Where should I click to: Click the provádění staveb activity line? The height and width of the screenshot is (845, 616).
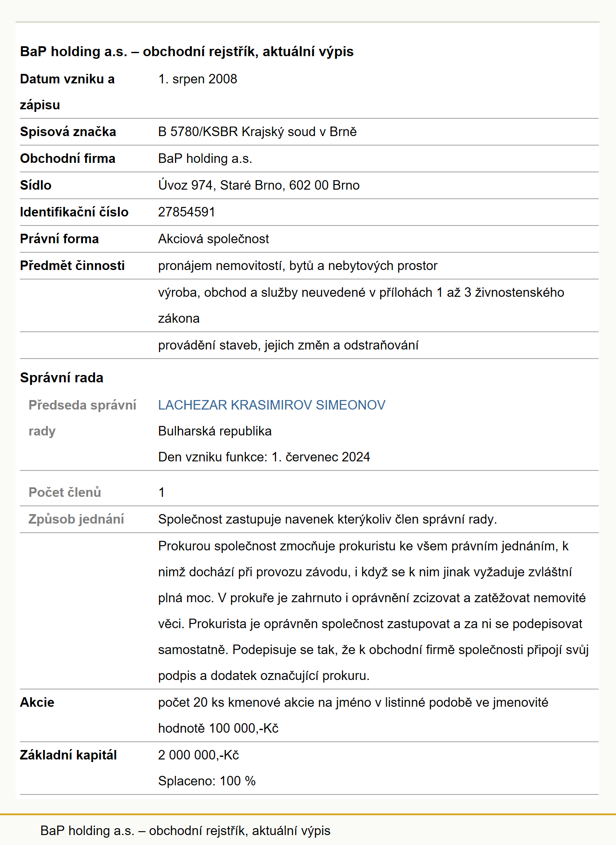tap(288, 345)
